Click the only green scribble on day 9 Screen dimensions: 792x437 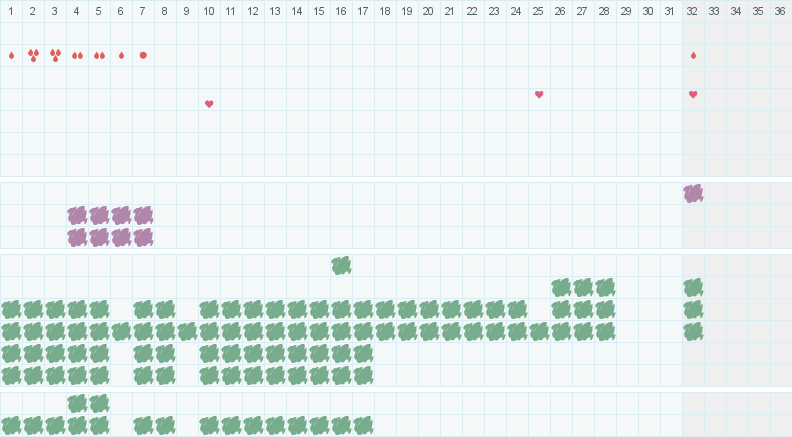(187, 331)
